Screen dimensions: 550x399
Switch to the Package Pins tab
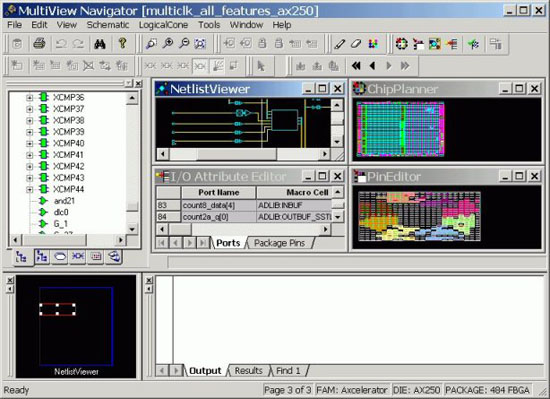point(279,243)
